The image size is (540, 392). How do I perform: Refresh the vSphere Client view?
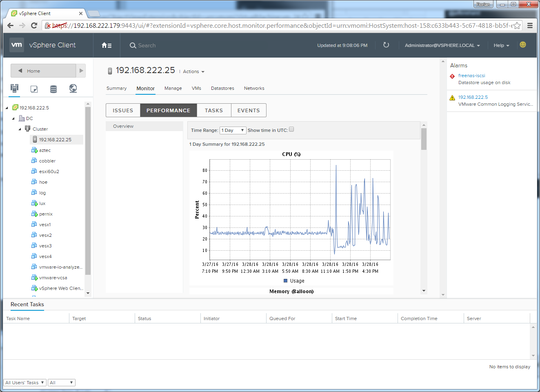(386, 45)
